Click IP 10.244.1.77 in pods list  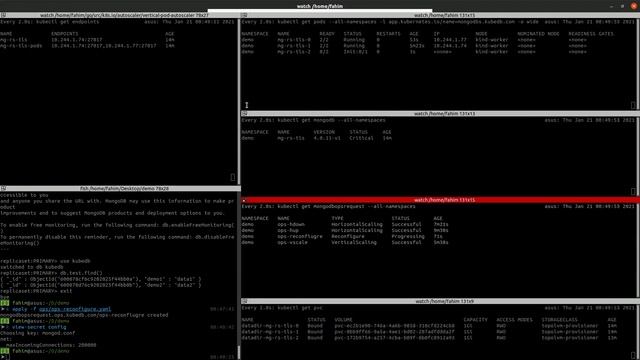[450, 40]
